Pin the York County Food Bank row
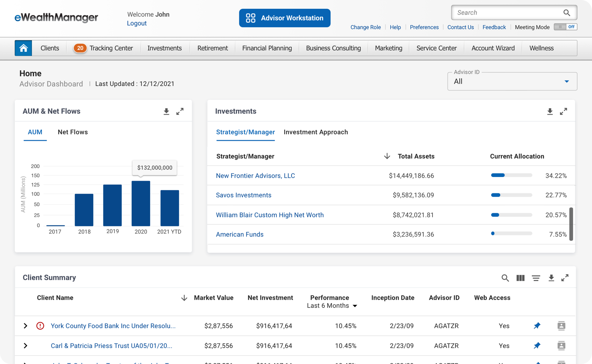 tap(537, 326)
